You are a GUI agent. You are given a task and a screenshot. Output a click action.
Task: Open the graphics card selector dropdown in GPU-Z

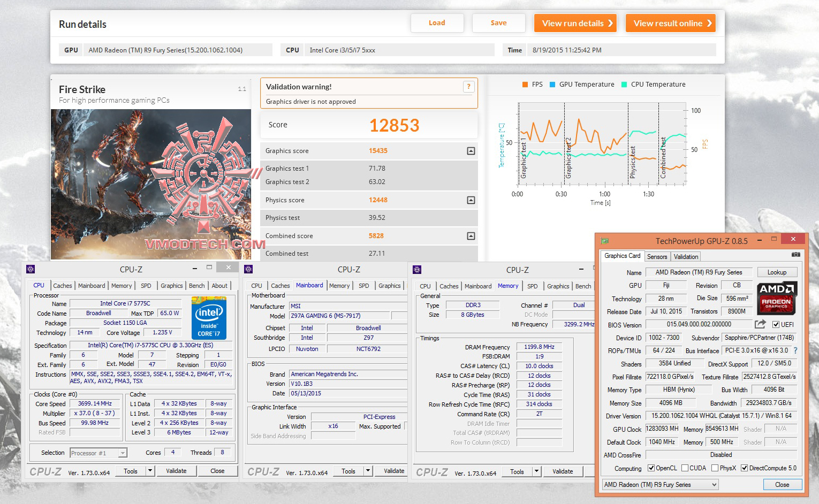pyautogui.click(x=660, y=485)
